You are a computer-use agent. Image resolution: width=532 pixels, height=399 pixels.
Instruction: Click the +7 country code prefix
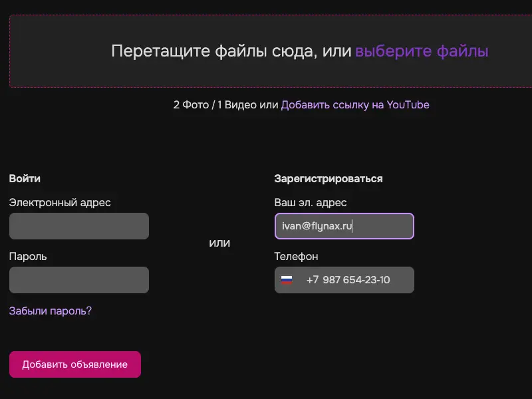pyautogui.click(x=313, y=280)
